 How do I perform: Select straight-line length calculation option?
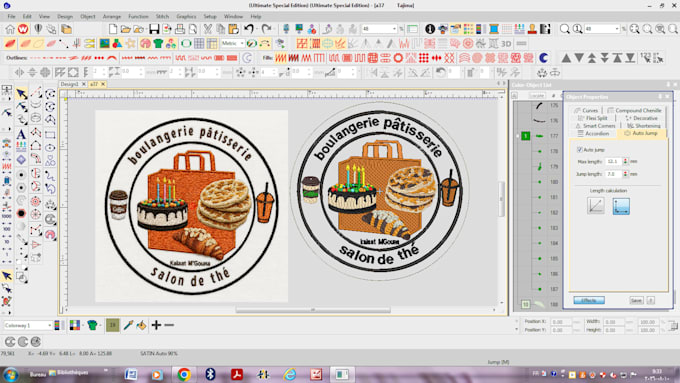pos(595,206)
